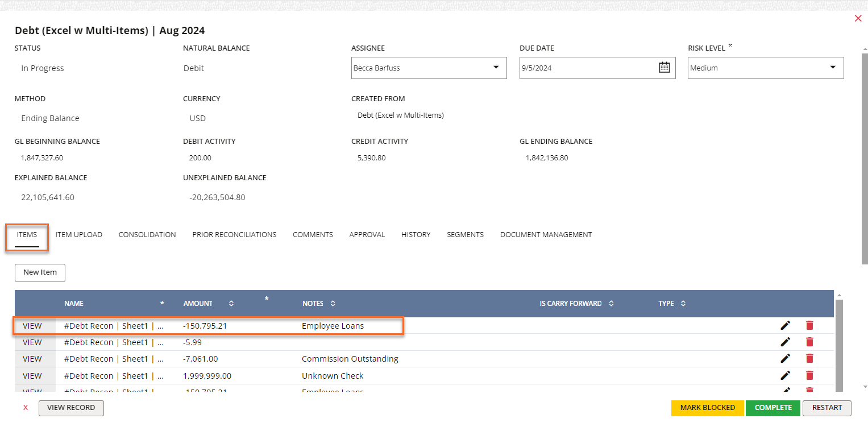The image size is (868, 439).
Task: Click the Due Date input field
Action: [x=585, y=68]
